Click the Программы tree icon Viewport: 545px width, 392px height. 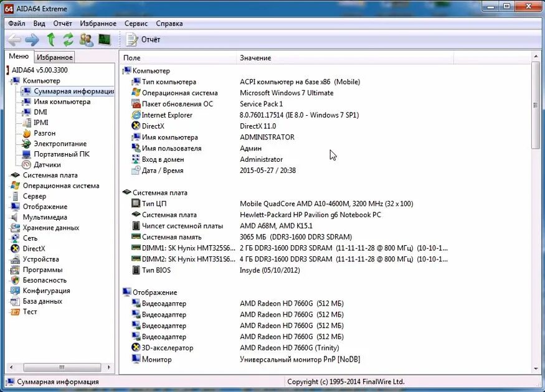click(x=16, y=270)
